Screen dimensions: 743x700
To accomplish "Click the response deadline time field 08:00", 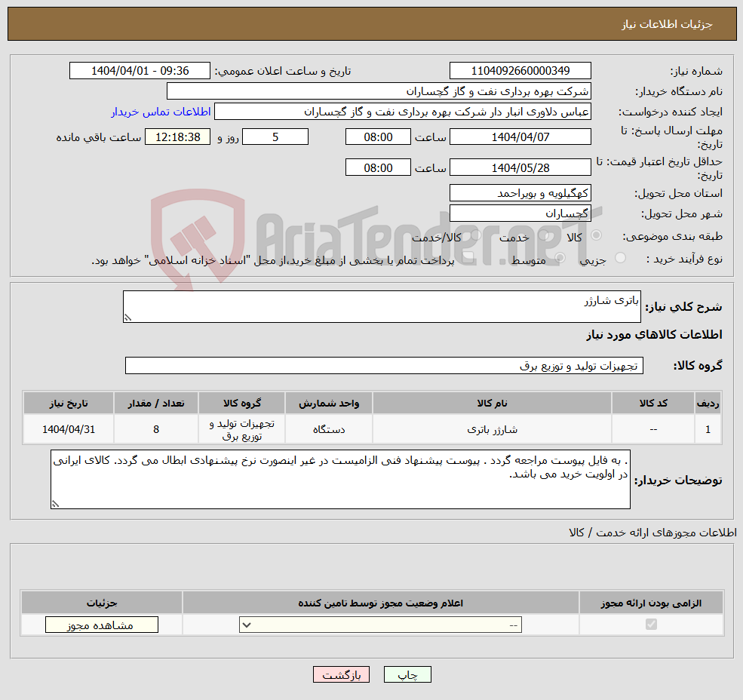I will [x=378, y=137].
